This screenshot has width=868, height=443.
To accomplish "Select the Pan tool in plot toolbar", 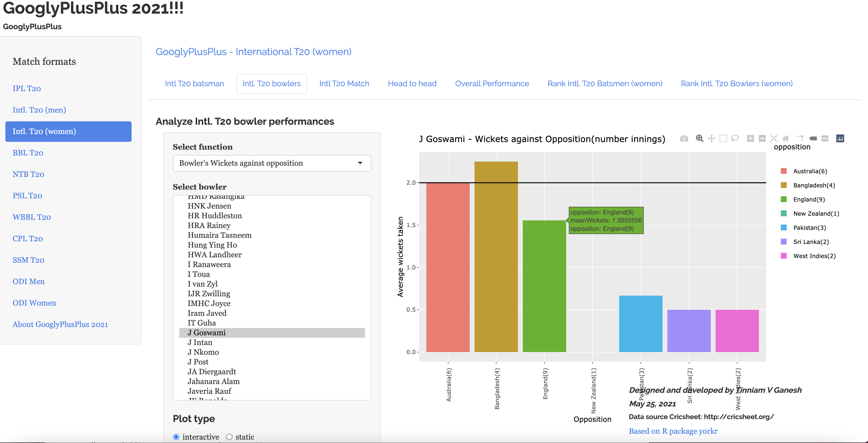I will coord(711,138).
